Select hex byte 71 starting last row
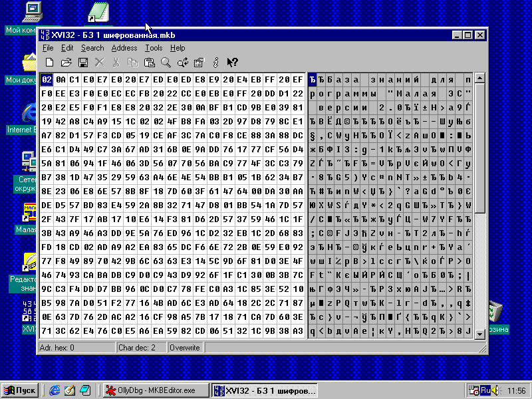 click(x=47, y=331)
